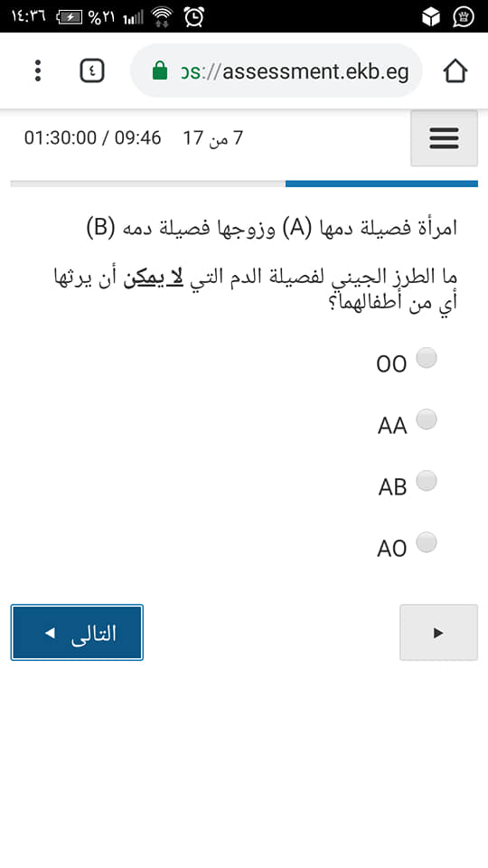Tap the assessment.ekb.eg address bar
Viewport: 488px width, 868px height.
(277, 71)
